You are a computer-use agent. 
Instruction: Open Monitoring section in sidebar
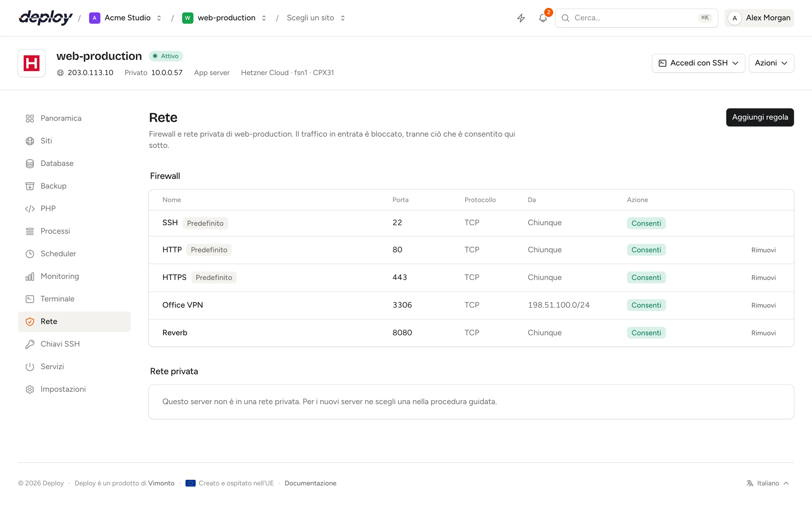coord(74,276)
